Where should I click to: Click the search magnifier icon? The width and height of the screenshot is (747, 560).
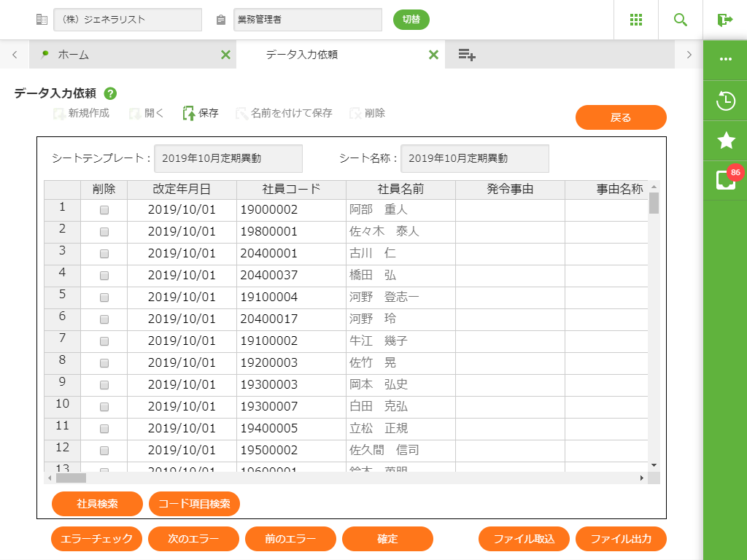tap(681, 20)
